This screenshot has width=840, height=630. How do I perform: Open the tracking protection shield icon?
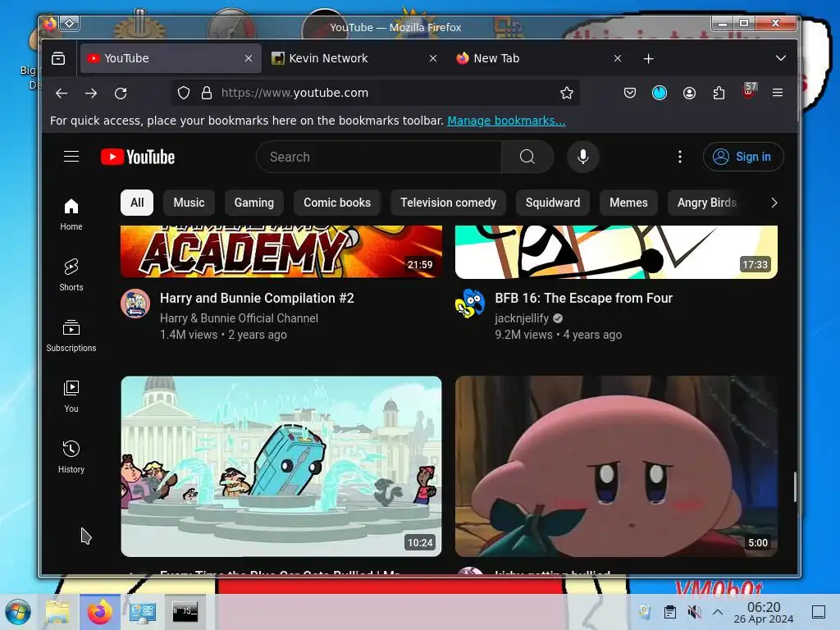pos(184,94)
